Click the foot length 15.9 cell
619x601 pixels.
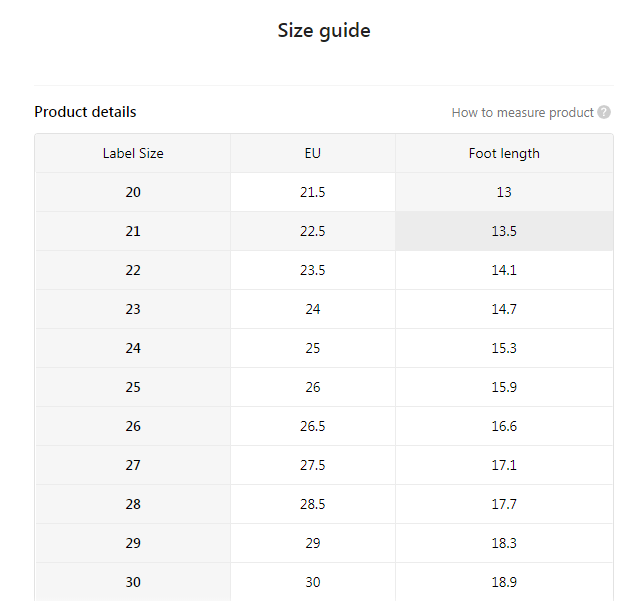[504, 387]
